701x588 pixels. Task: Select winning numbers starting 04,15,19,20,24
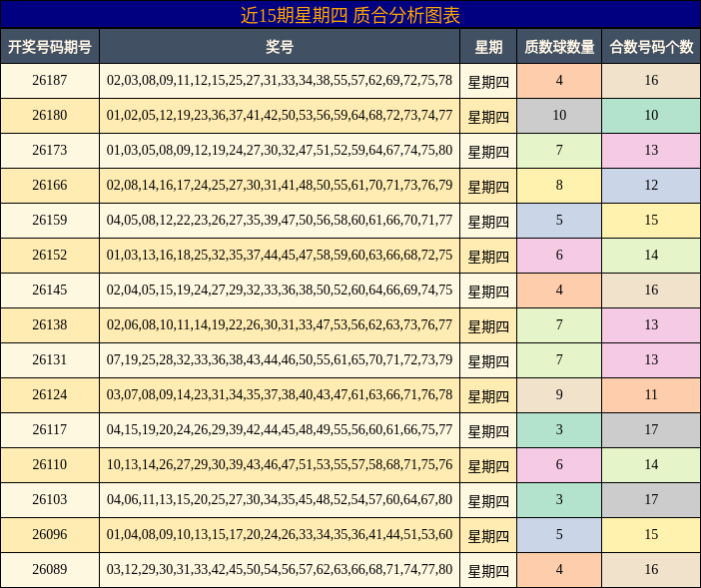point(280,429)
